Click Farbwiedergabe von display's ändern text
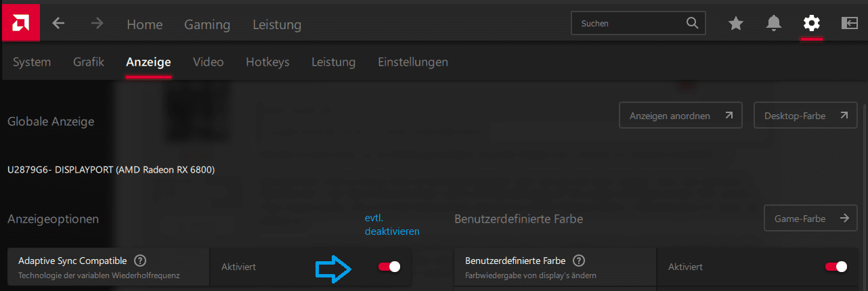Screen dimensions: 868x291 click(531, 275)
